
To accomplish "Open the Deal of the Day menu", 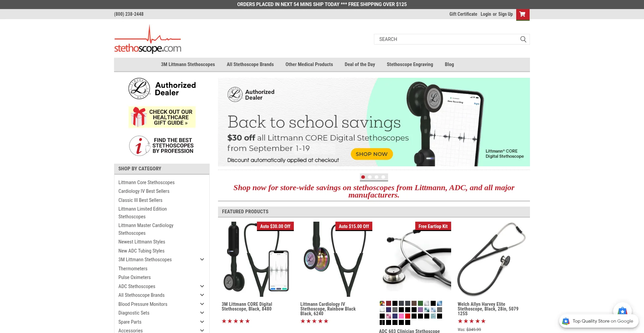I will pyautogui.click(x=360, y=64).
